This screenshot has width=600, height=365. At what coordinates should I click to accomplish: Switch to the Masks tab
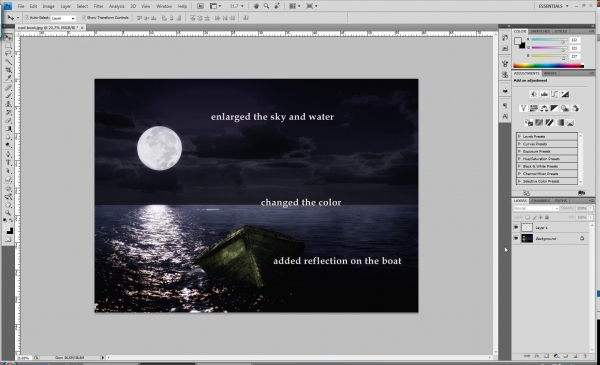click(550, 73)
